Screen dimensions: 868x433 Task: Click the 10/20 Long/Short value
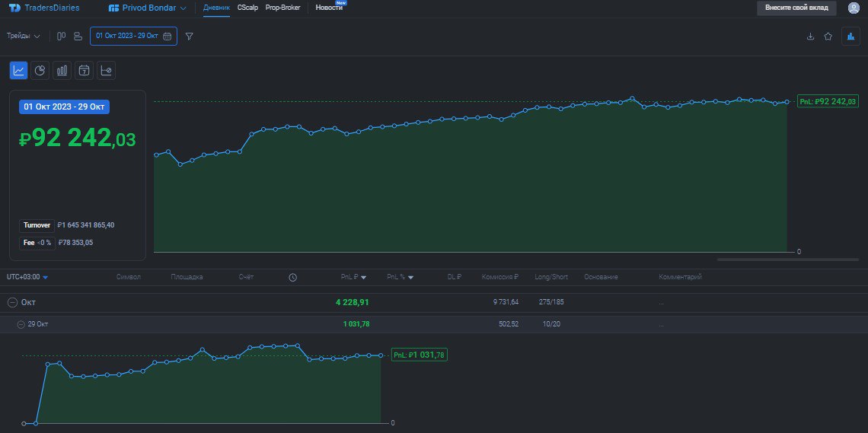point(551,324)
